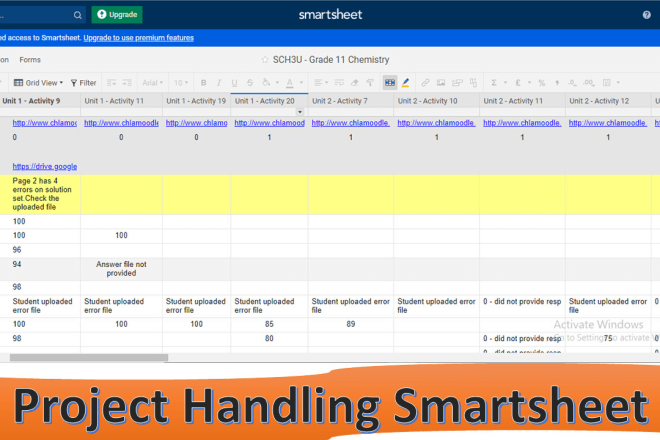
Task: Click the thousands separator icon
Action: (557, 83)
